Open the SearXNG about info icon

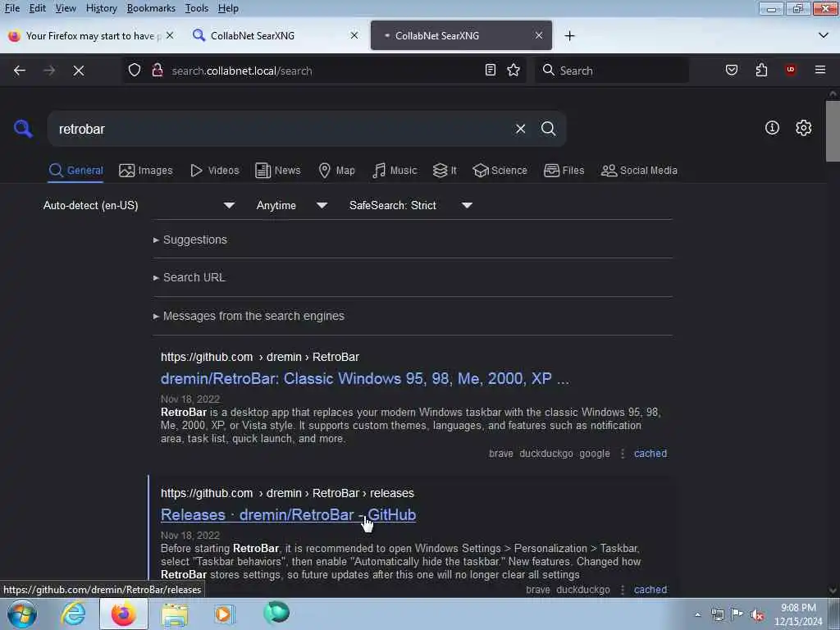point(772,128)
